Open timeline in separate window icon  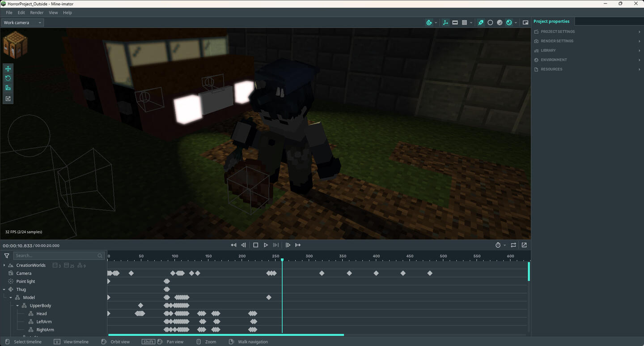pyautogui.click(x=524, y=245)
